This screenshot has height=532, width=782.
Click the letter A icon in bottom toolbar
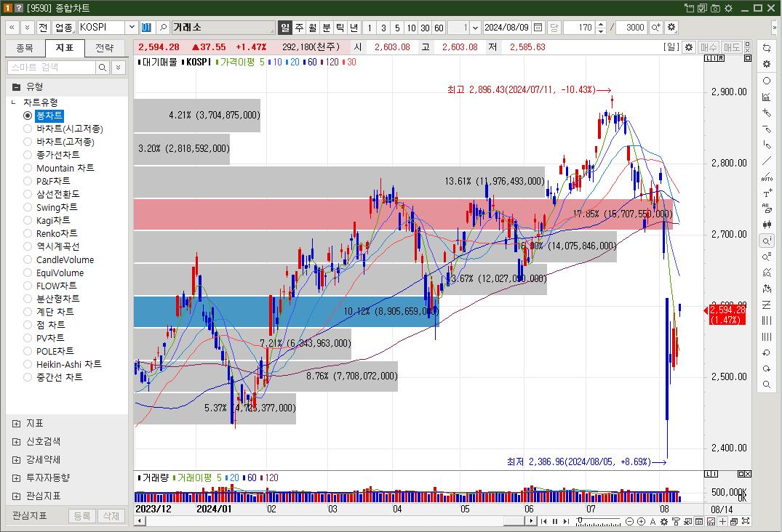point(653,522)
